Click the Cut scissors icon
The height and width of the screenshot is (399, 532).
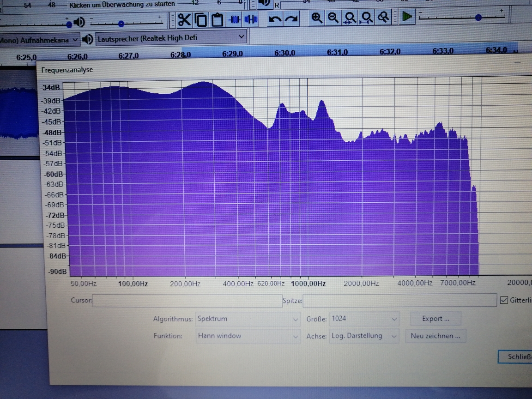(x=184, y=20)
